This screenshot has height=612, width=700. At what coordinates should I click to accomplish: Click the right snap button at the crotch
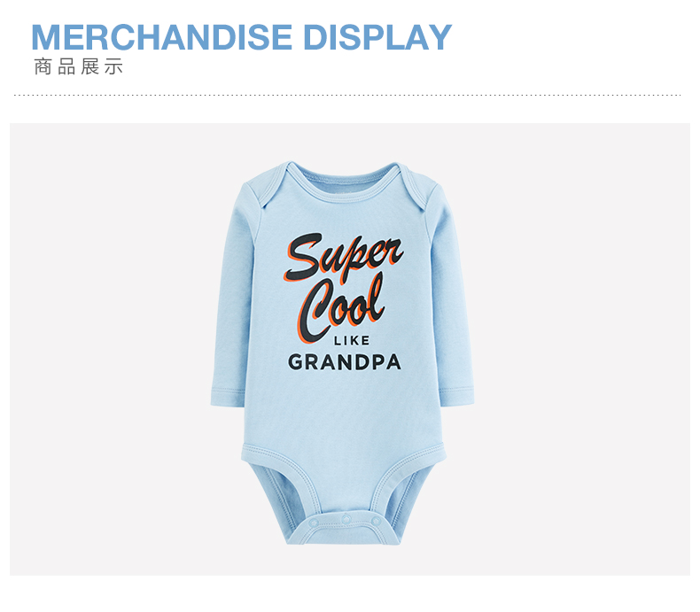coord(377,522)
